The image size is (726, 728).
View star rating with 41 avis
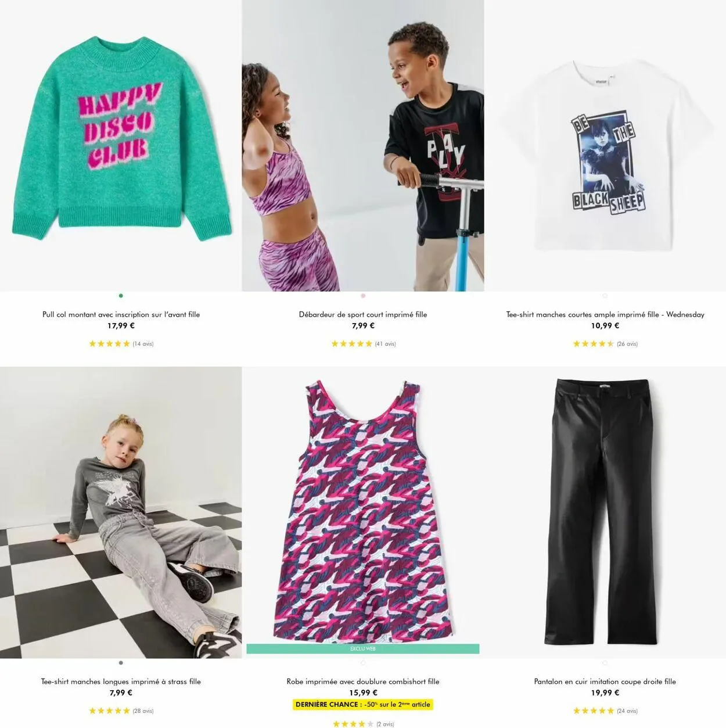[x=363, y=344]
